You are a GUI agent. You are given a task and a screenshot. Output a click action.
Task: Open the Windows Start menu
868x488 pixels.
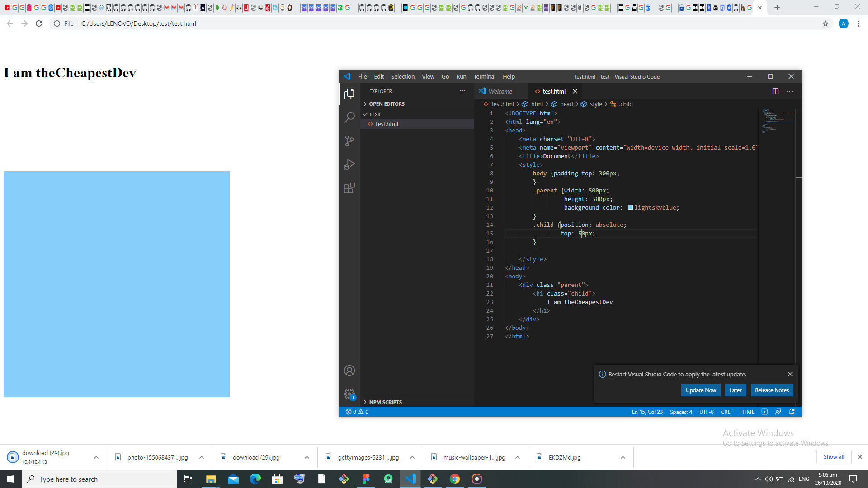click(x=11, y=479)
